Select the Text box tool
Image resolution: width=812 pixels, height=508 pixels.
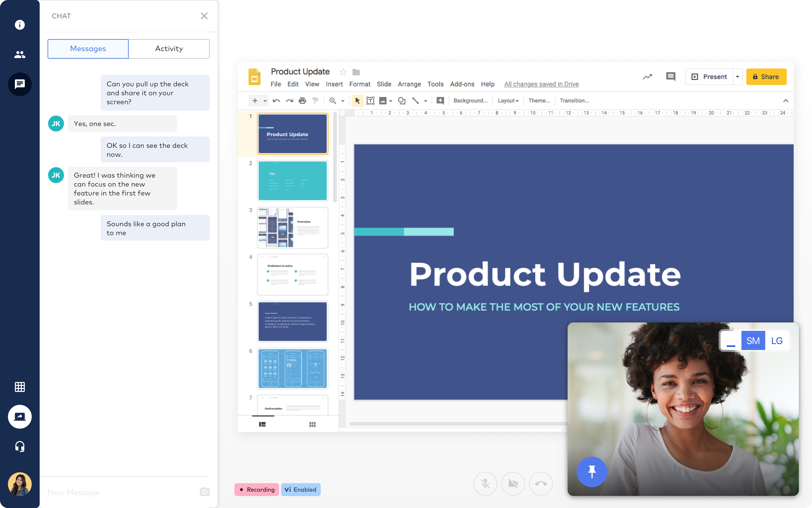[370, 100]
